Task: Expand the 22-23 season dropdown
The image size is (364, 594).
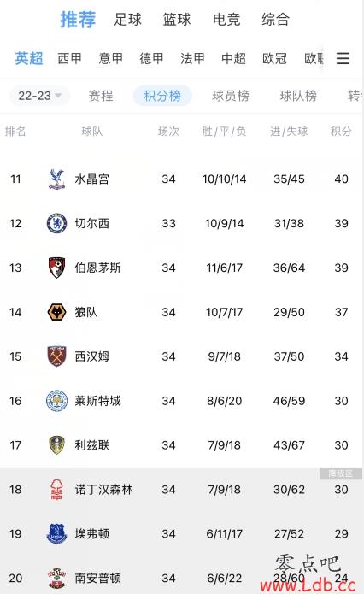Action: [x=39, y=96]
